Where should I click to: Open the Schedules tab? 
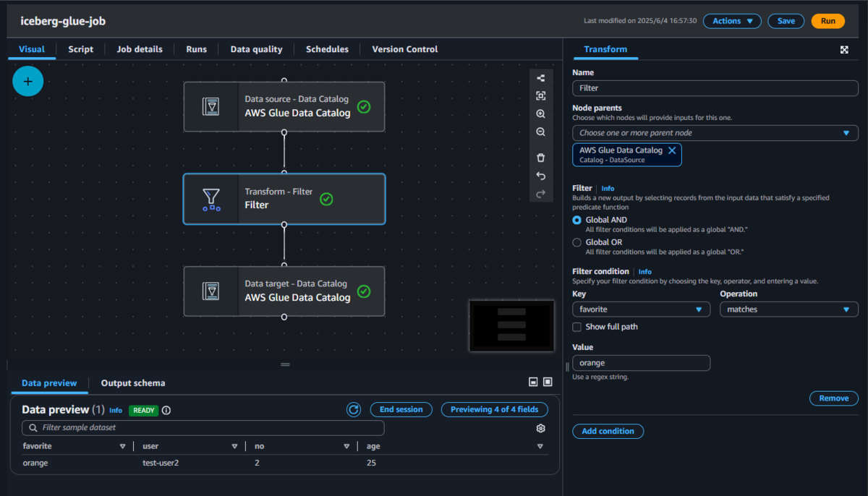327,49
